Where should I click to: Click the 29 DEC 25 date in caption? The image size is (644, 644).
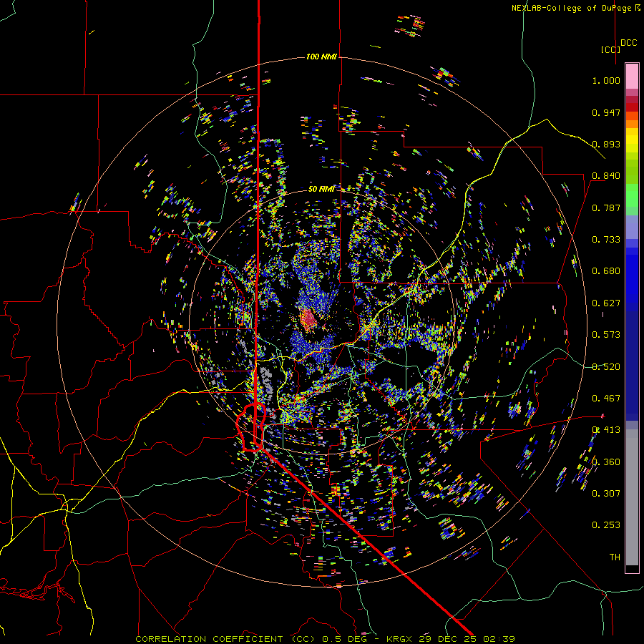[449, 639]
